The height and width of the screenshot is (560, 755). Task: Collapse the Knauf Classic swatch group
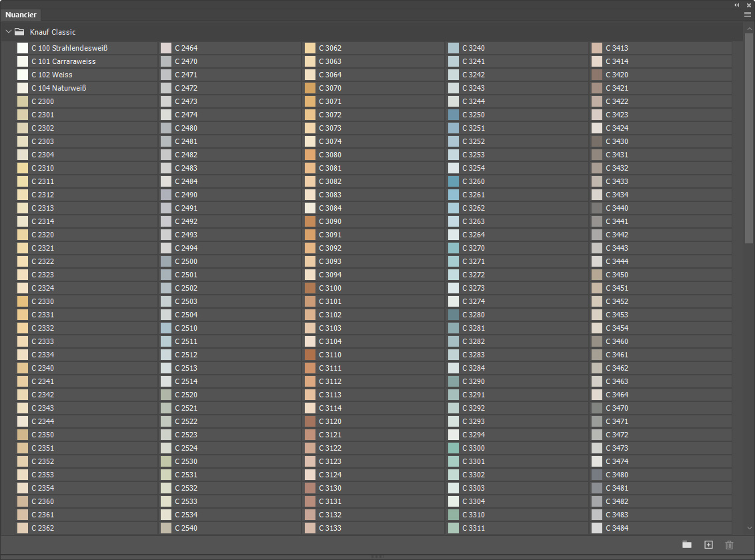8,32
